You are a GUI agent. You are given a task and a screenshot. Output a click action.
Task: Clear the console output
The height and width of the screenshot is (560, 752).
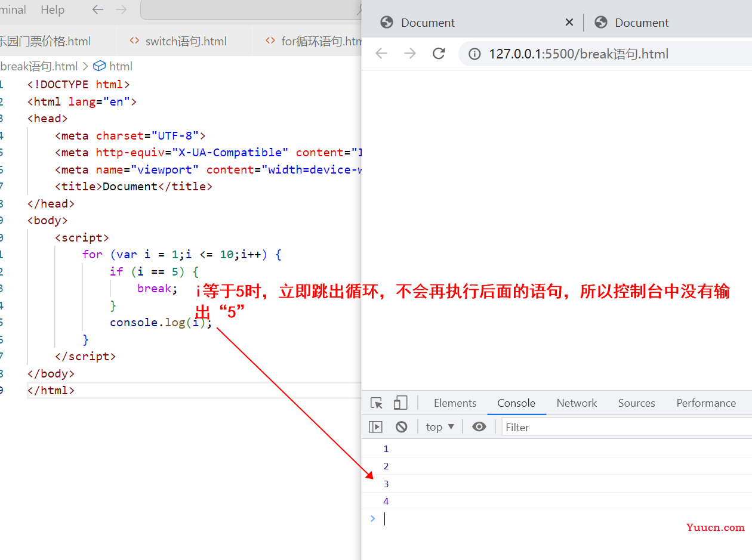click(x=402, y=427)
